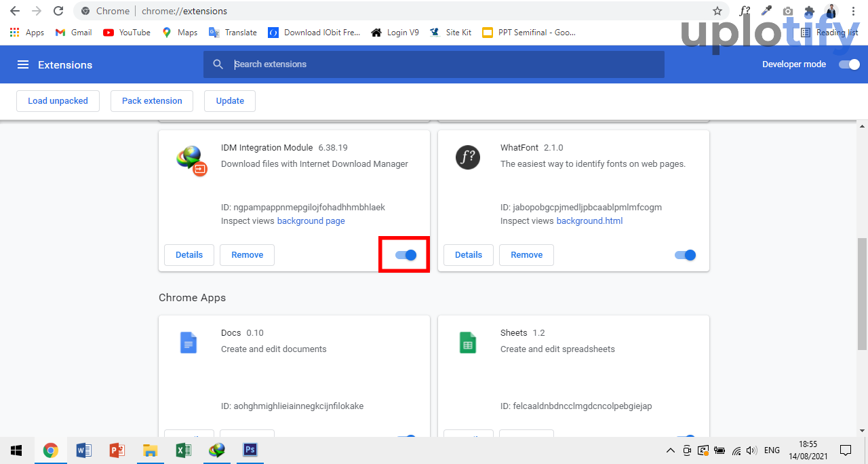This screenshot has height=464, width=868.
Task: Open the Extensions hamburger main menu
Action: point(23,64)
